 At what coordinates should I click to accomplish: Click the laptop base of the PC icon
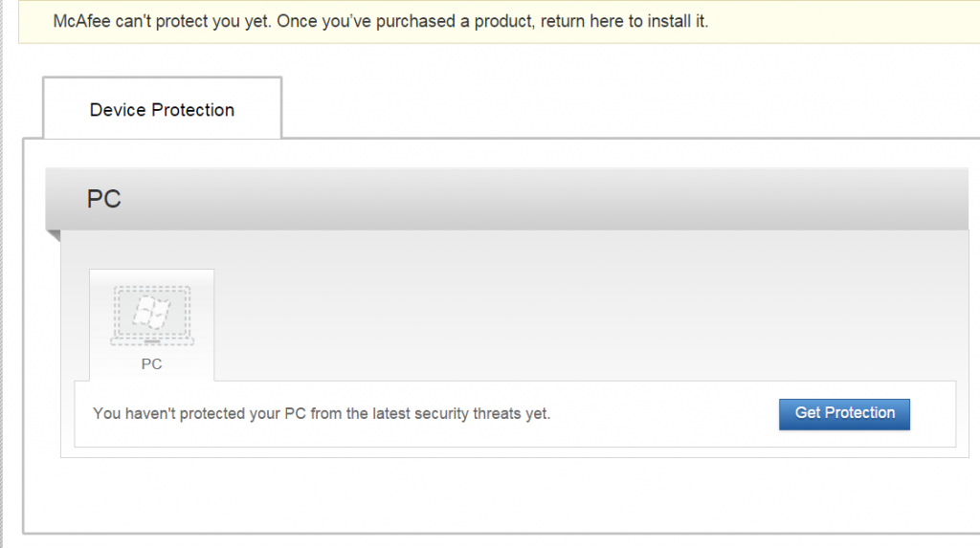(x=151, y=340)
